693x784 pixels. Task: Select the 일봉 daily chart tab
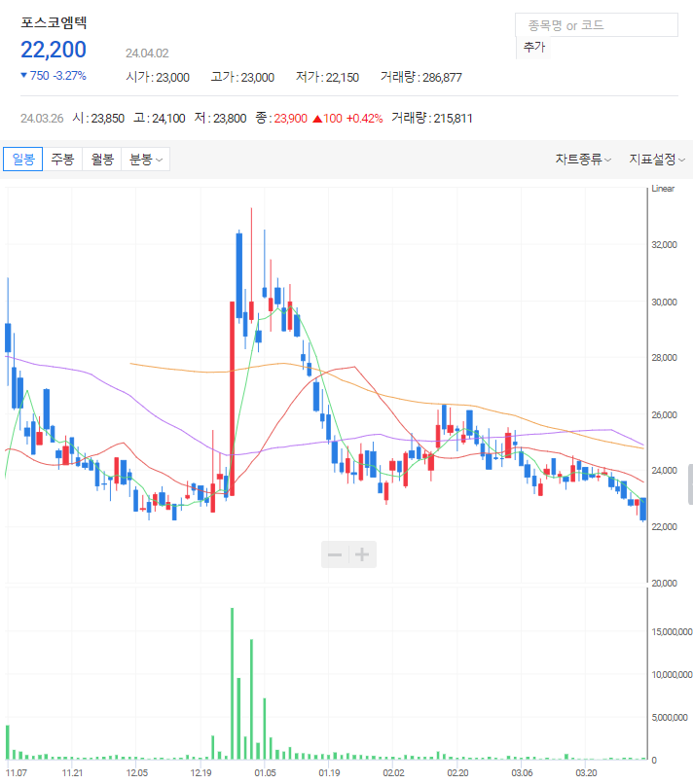pyautogui.click(x=23, y=159)
